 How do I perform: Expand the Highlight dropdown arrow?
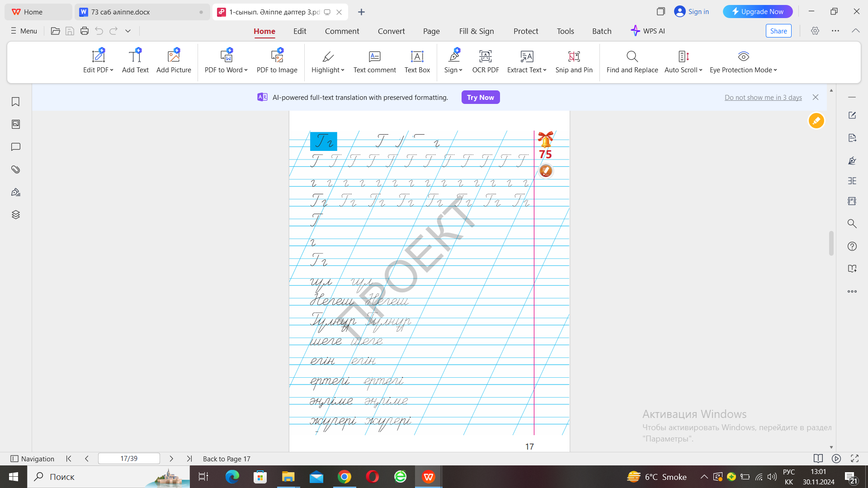[343, 70]
